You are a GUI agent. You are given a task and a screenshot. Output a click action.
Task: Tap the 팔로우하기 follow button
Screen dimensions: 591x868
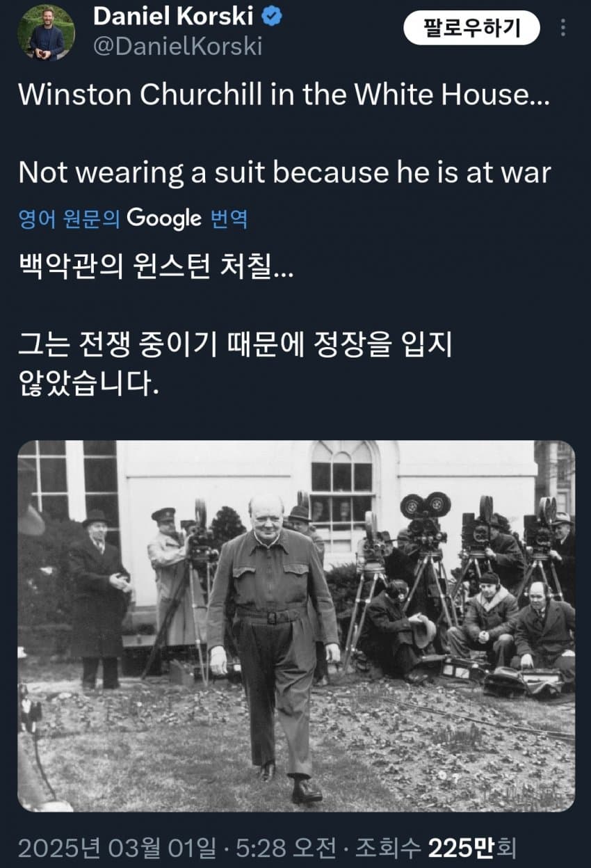(471, 29)
